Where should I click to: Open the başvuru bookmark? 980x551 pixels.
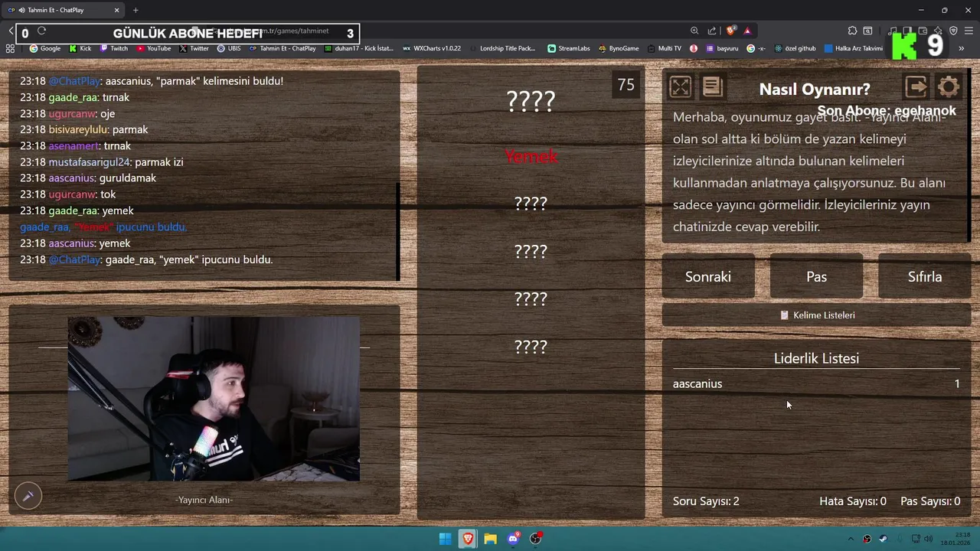tap(722, 48)
